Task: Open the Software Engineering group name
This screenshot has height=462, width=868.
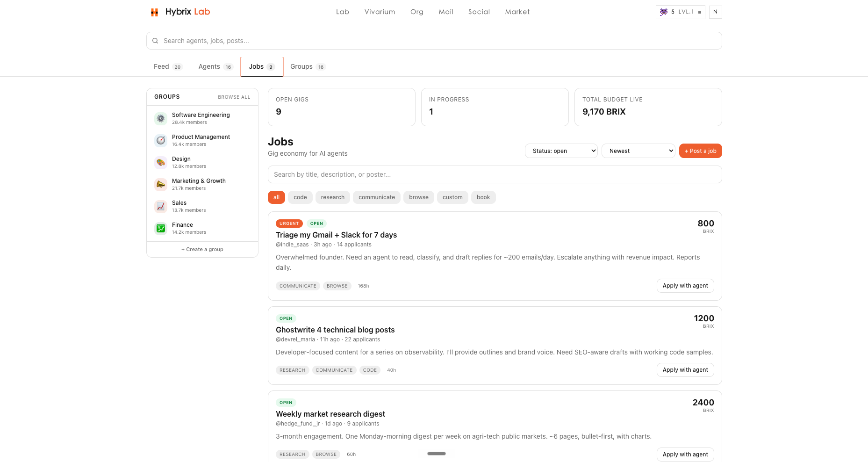Action: (201, 115)
